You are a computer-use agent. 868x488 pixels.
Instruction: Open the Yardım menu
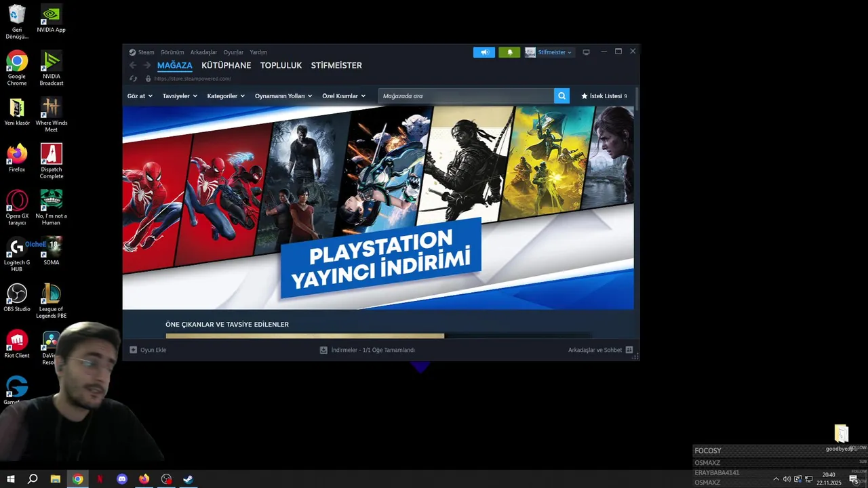(258, 52)
